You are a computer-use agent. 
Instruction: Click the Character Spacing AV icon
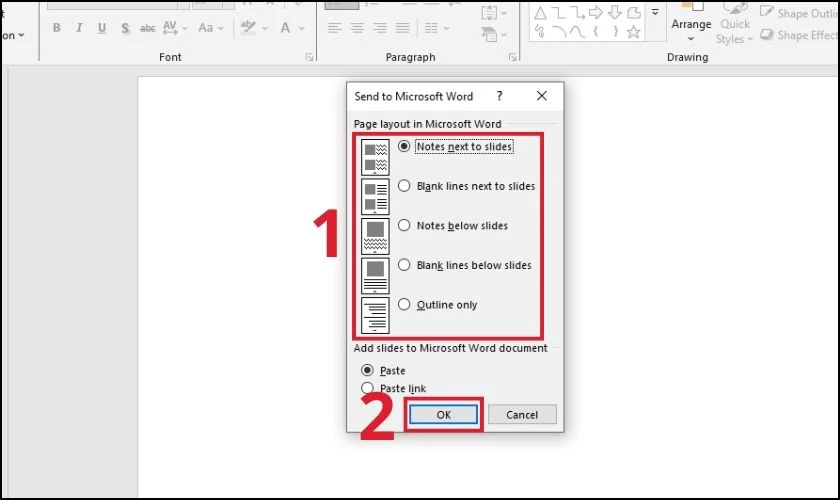click(170, 28)
